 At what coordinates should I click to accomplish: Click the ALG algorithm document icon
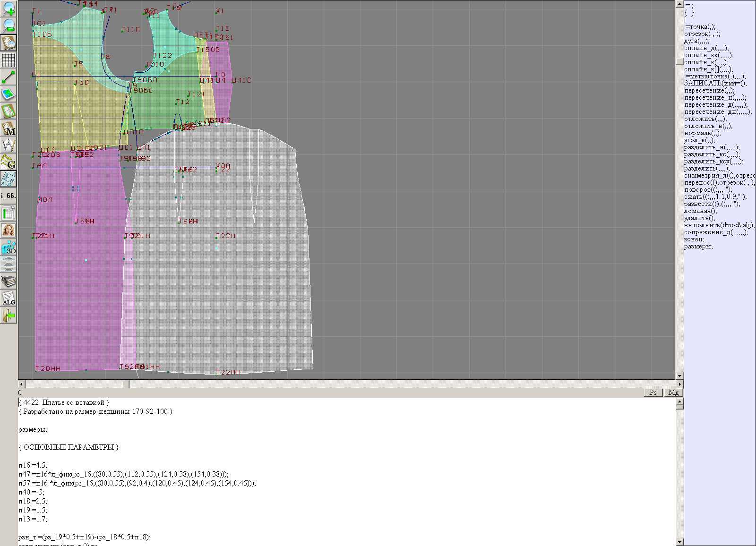pos(9,298)
